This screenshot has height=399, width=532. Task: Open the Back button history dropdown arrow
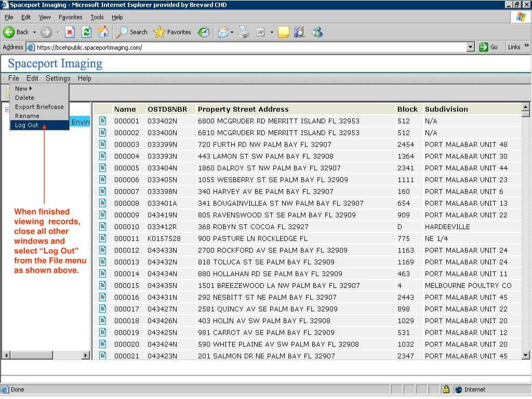(34, 32)
